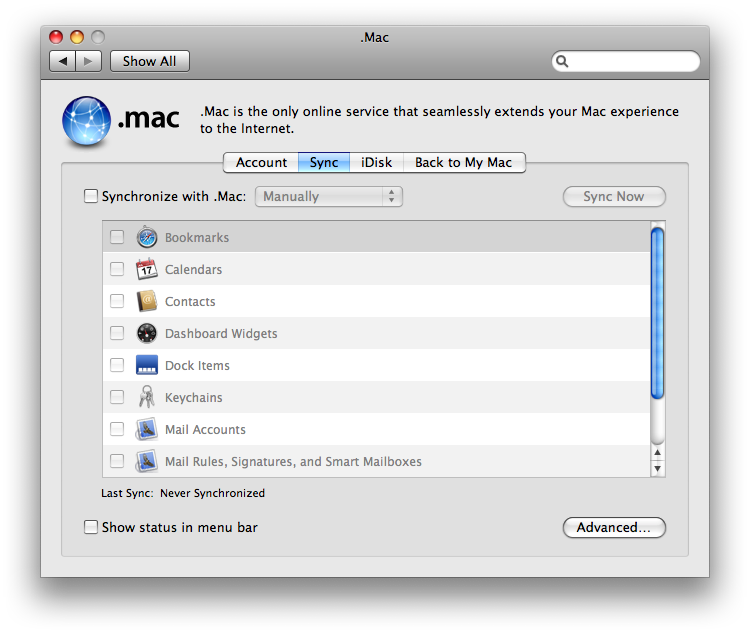
Task: Click the red close window button
Action: [x=56, y=37]
